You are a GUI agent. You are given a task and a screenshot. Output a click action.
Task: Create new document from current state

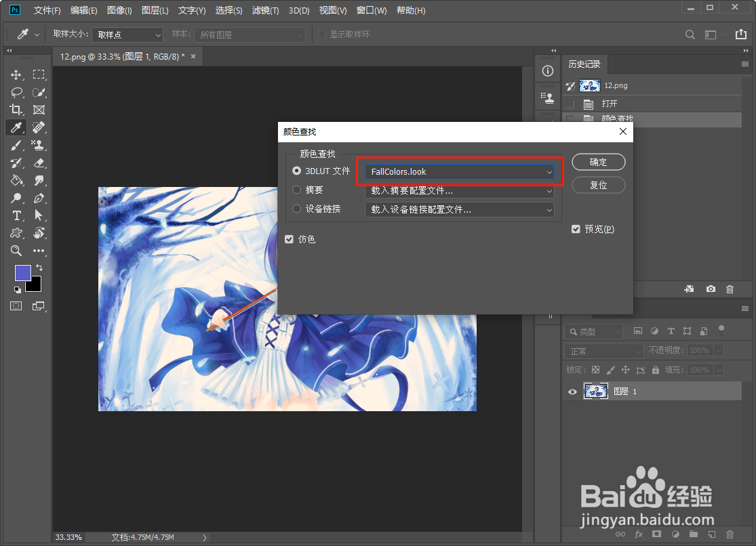(x=690, y=289)
